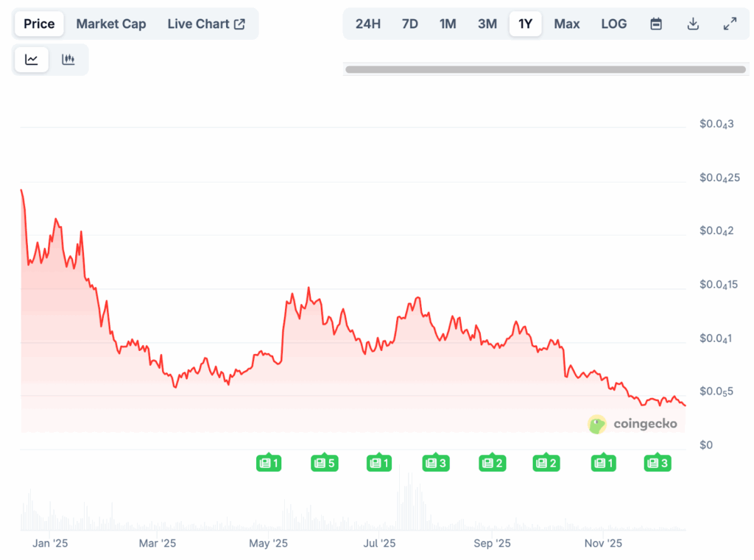This screenshot has height=560, width=754.
Task: Open the November news marker showing 1
Action: point(602,463)
